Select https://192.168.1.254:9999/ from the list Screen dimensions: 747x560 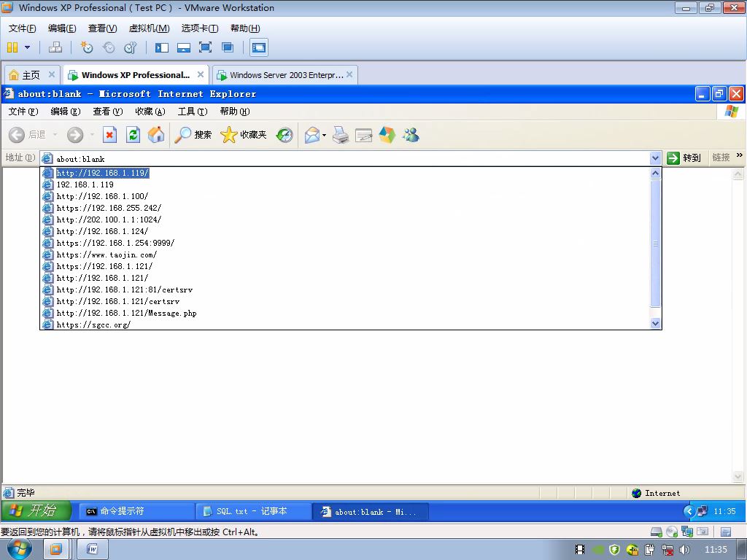pos(345,243)
